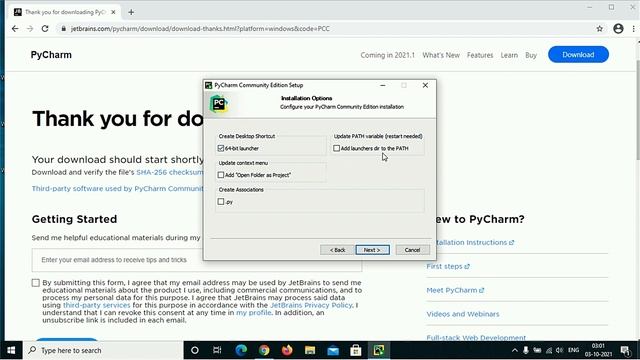Go forward in the browser

[x=30, y=29]
